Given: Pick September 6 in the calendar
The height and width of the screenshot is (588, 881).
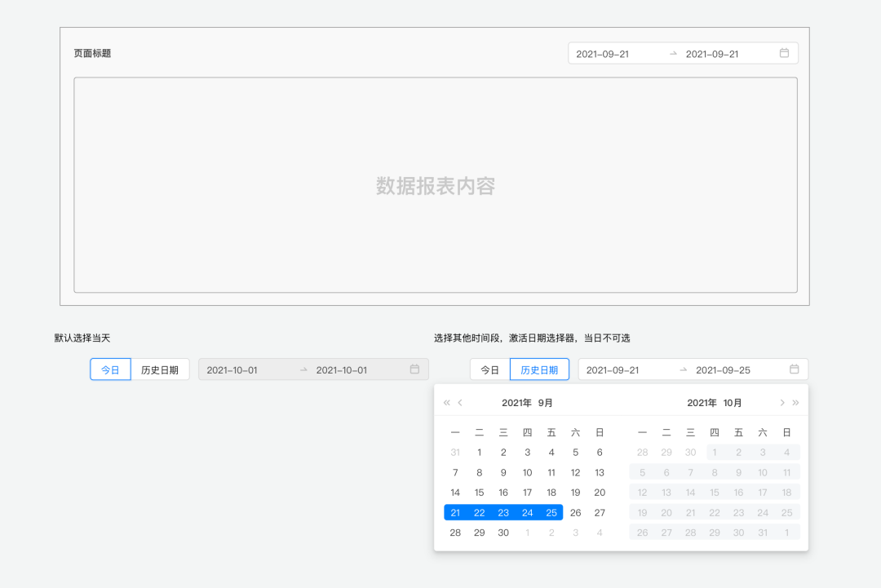Looking at the screenshot, I should pyautogui.click(x=600, y=452).
